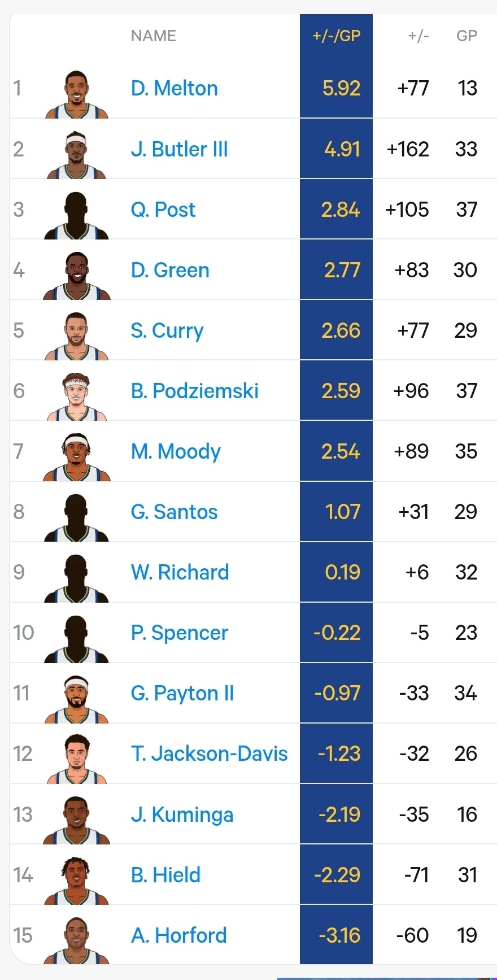Click B. Hield's headshot avatar

(77, 881)
